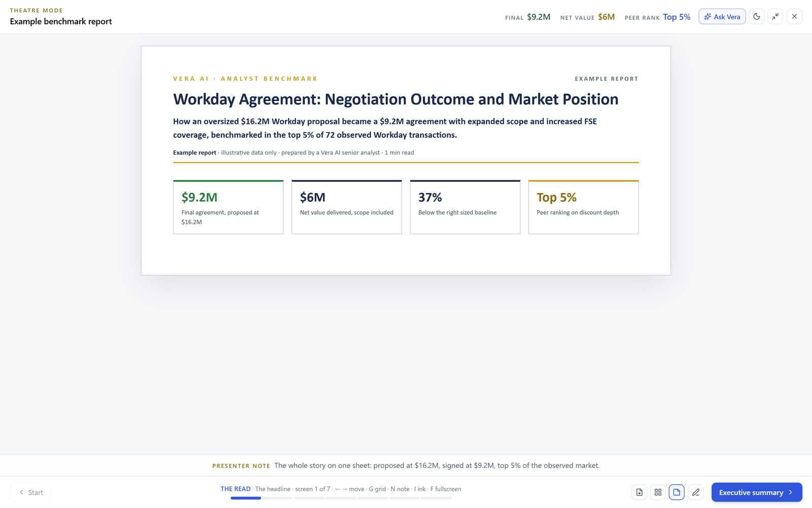Image resolution: width=812 pixels, height=508 pixels.
Task: Click the EXAMPLE REPORT label
Action: click(x=606, y=79)
